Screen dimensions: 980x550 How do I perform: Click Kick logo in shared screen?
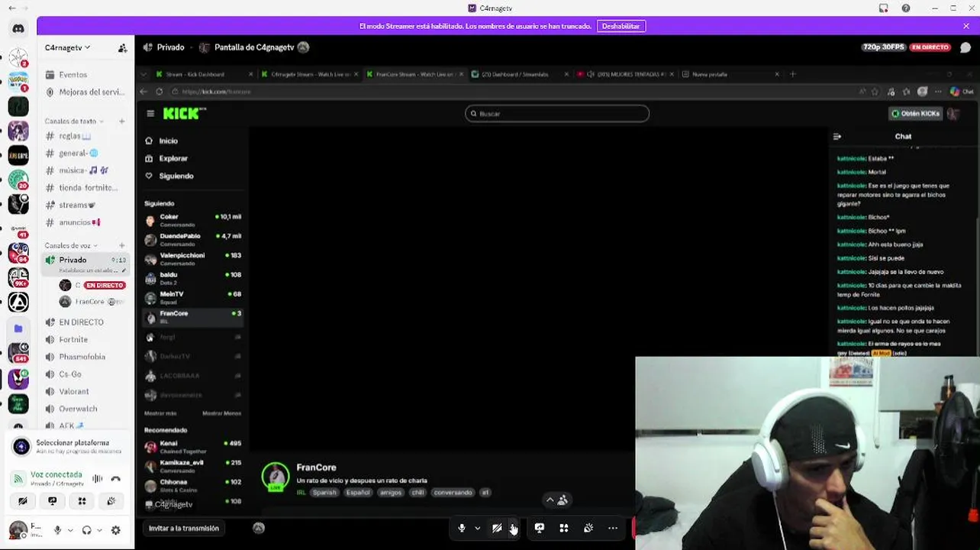(184, 113)
